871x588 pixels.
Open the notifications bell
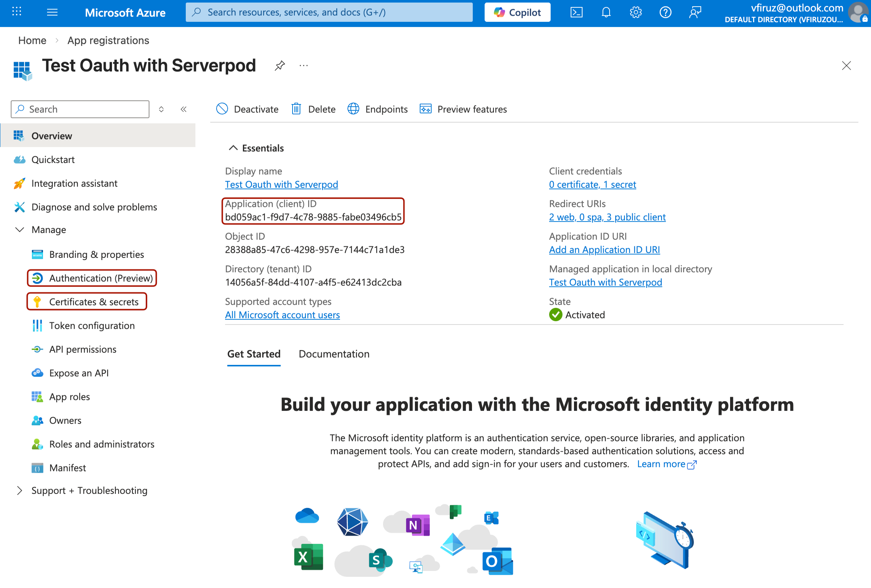[606, 12]
